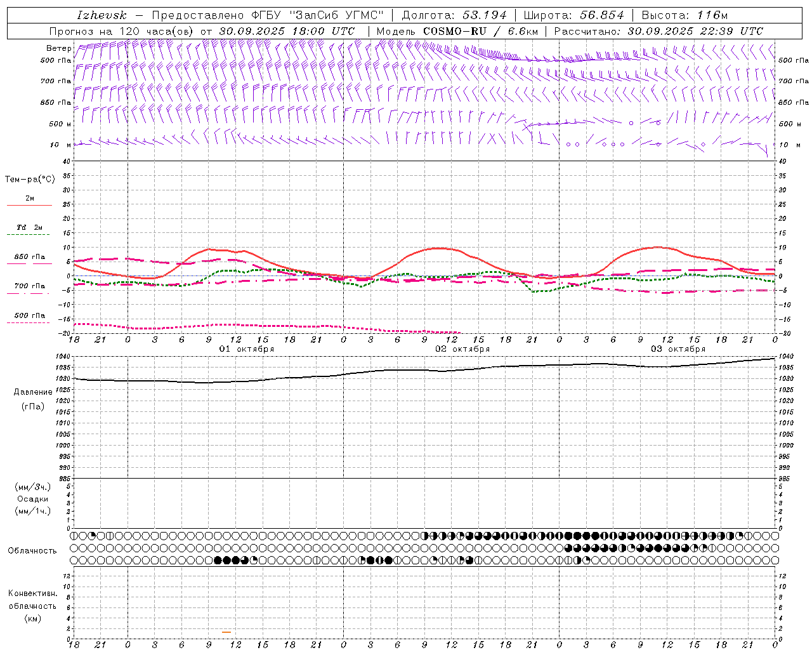Click the solid red line sample under 2м
Viewport: 812px width, 650px height.
[x=29, y=206]
